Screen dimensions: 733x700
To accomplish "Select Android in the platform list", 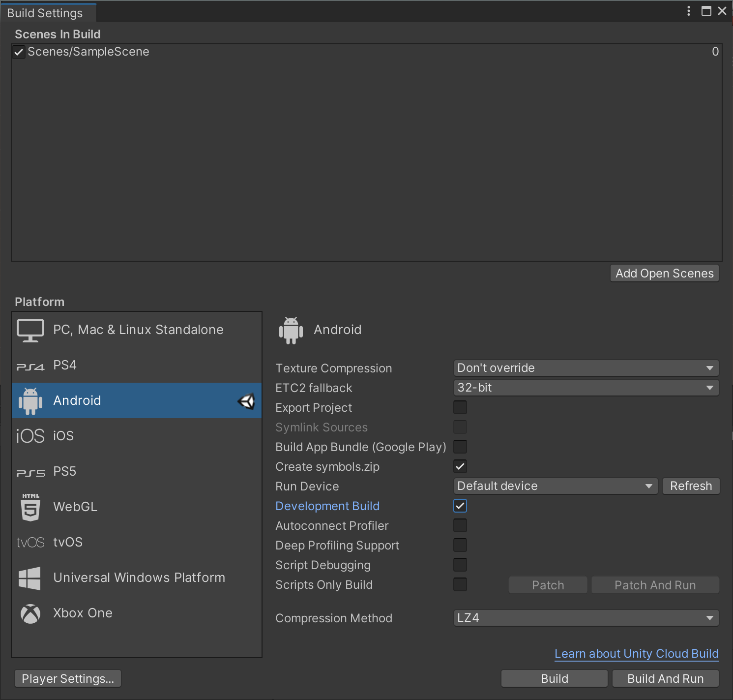I will (77, 400).
